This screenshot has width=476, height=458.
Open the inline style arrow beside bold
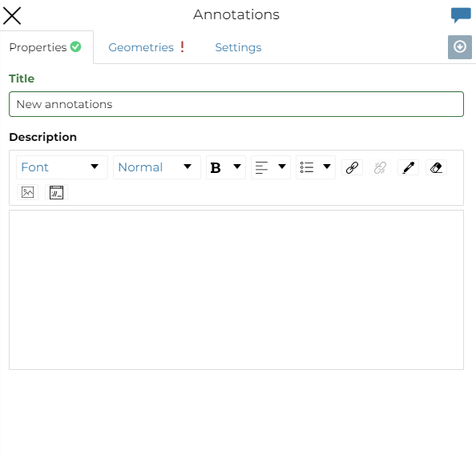point(237,167)
